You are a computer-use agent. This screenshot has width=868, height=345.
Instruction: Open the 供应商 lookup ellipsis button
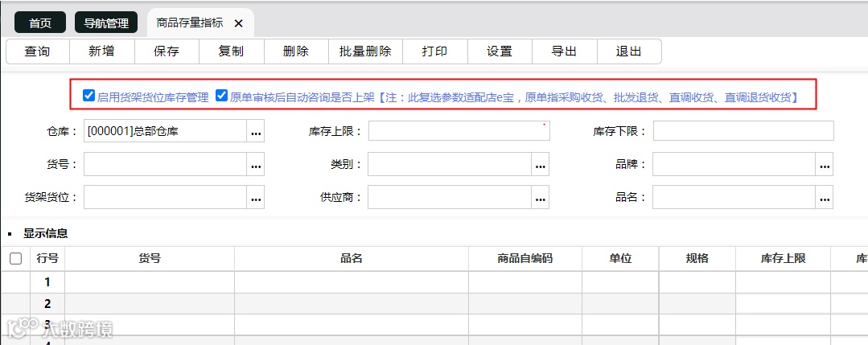[x=541, y=197]
